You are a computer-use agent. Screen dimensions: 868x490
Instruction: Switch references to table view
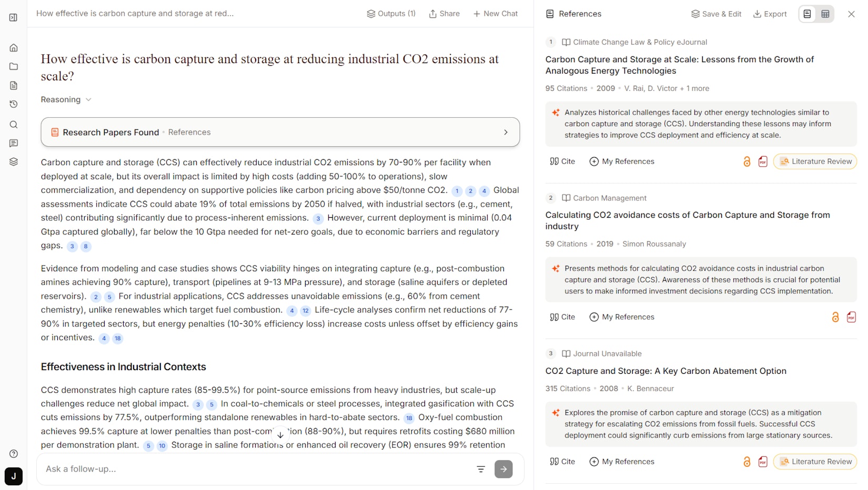(x=825, y=14)
